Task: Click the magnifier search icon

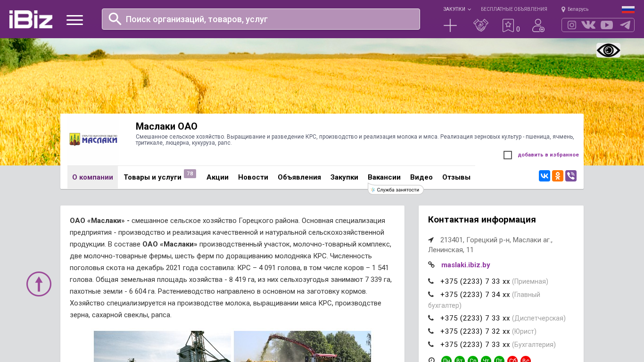Action: [115, 19]
